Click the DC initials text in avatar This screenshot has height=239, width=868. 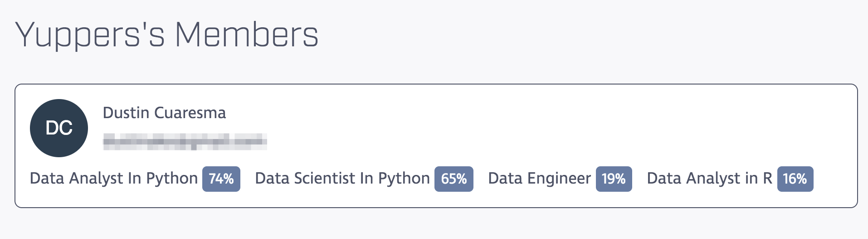coord(59,129)
